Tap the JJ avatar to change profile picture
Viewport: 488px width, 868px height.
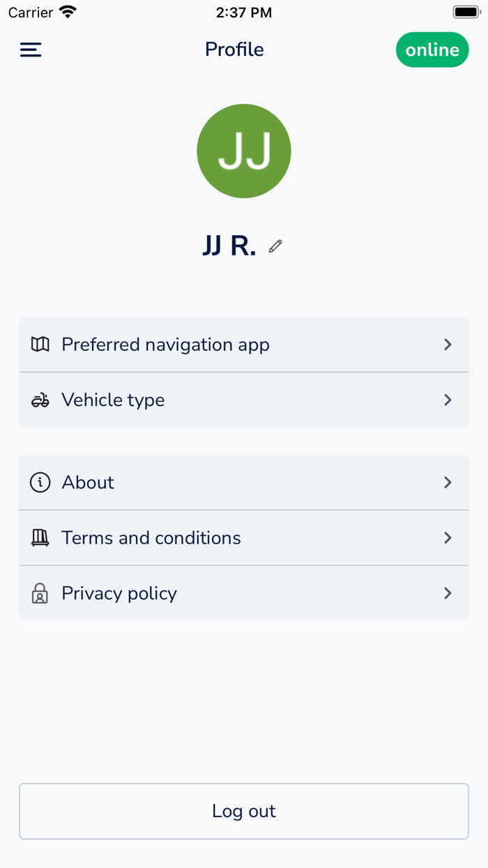[244, 151]
